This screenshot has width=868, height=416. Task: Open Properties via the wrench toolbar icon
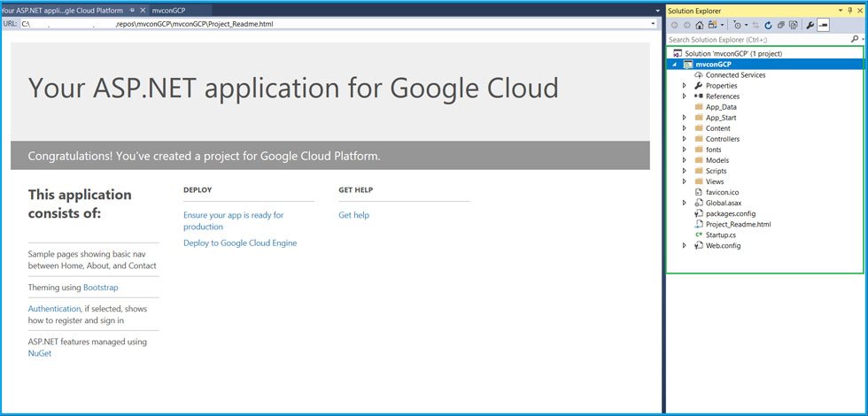click(x=810, y=26)
